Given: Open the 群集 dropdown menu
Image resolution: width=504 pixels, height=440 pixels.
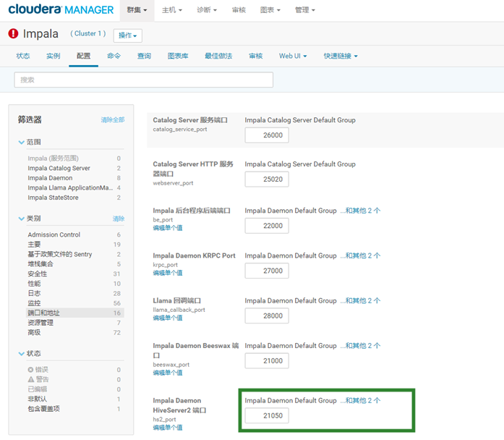Looking at the screenshot, I should pyautogui.click(x=137, y=10).
